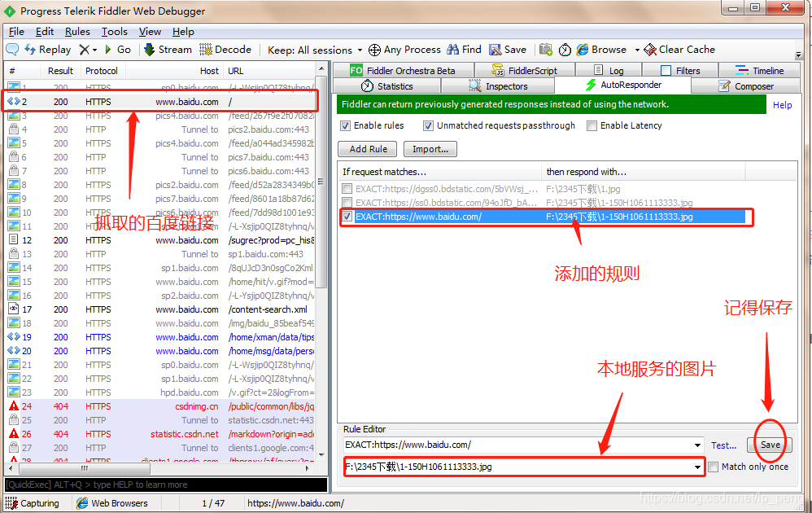Uncheck the www.baidu.com rule checkbox
This screenshot has width=812, height=513.
pyautogui.click(x=347, y=217)
